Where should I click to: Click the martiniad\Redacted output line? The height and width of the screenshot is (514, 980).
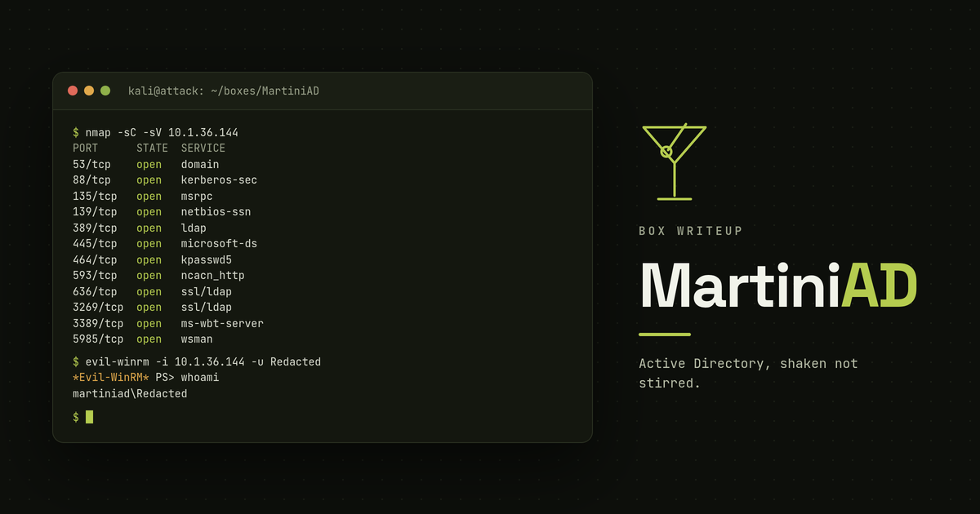(x=130, y=393)
